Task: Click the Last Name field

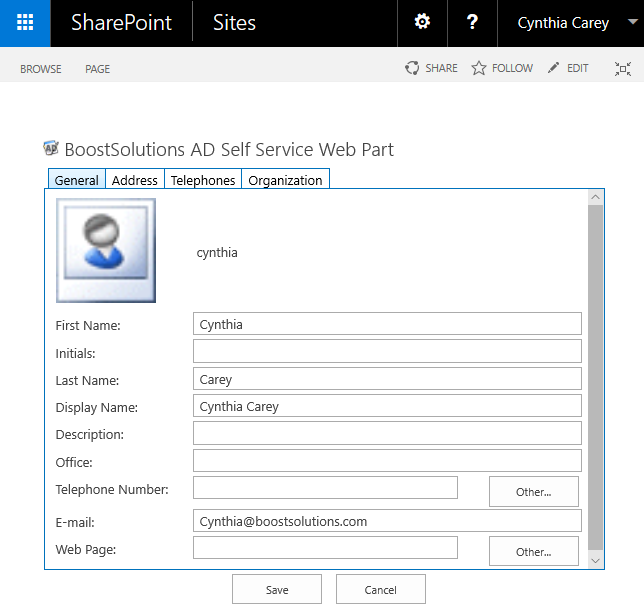Action: [387, 379]
